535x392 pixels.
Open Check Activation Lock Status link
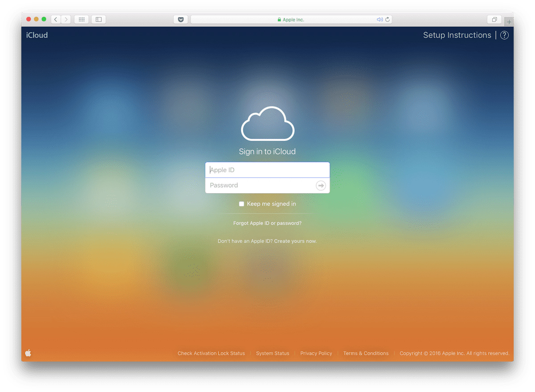(x=211, y=353)
